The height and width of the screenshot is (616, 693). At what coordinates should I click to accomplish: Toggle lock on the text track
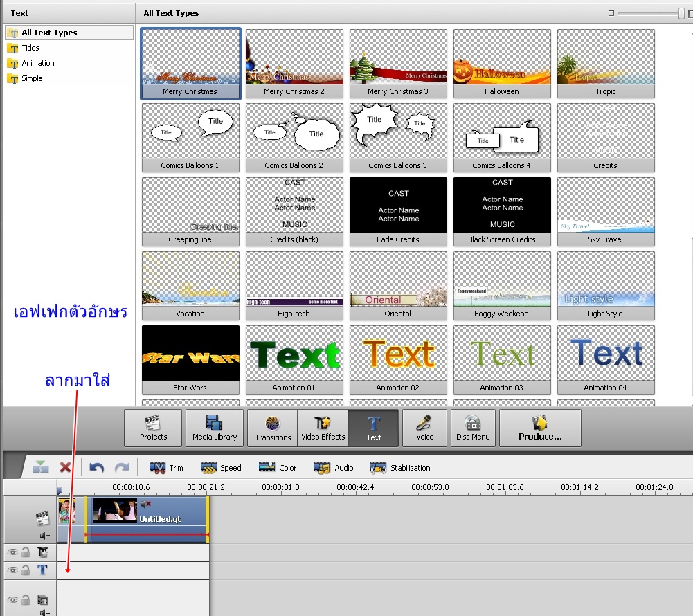point(26,570)
